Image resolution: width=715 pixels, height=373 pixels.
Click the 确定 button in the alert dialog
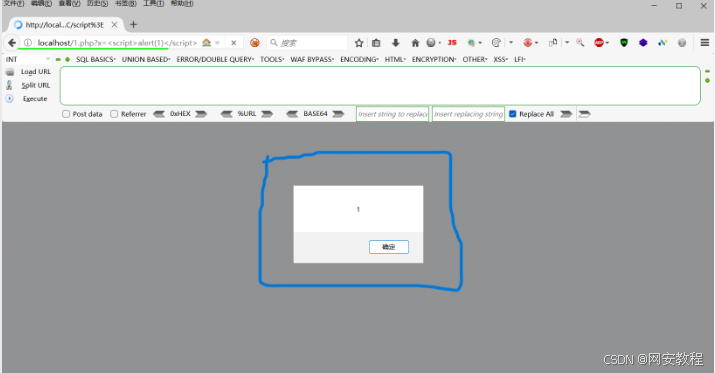click(x=389, y=247)
